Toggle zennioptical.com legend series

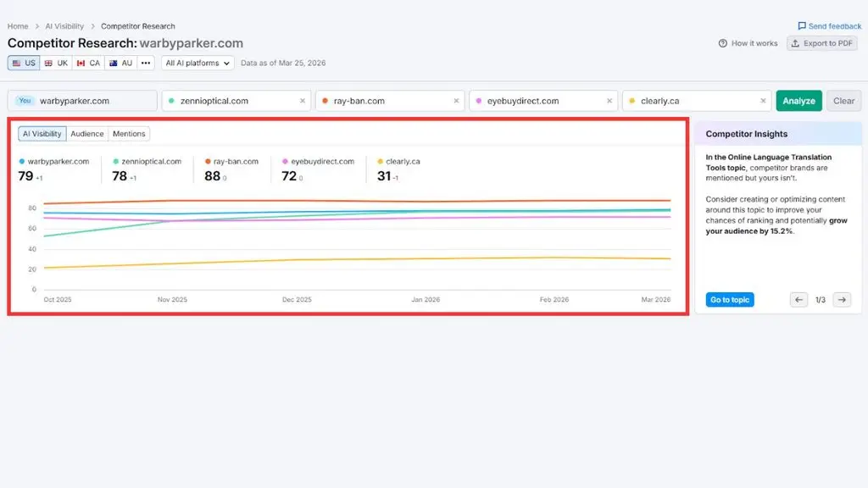click(x=147, y=162)
